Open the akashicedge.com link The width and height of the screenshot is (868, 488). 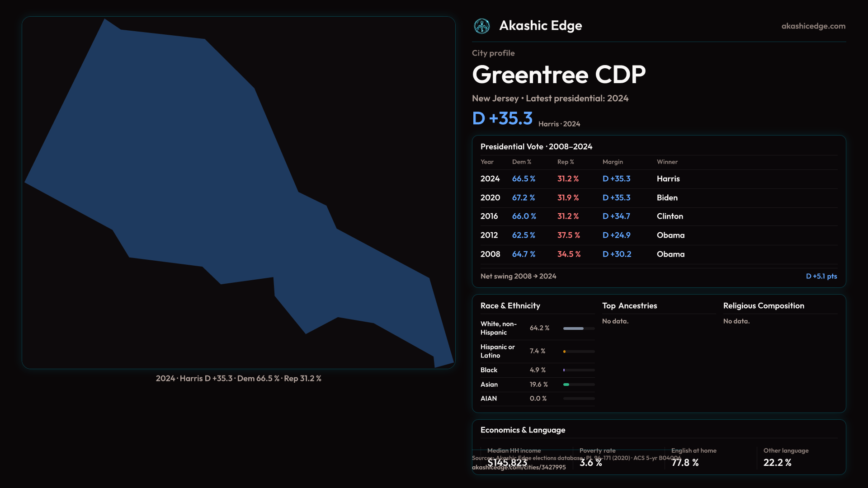(813, 26)
